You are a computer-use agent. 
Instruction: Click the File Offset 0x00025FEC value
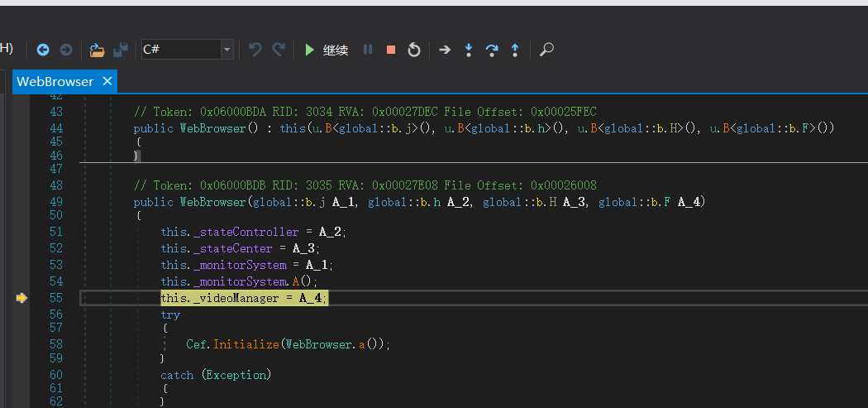(x=564, y=112)
